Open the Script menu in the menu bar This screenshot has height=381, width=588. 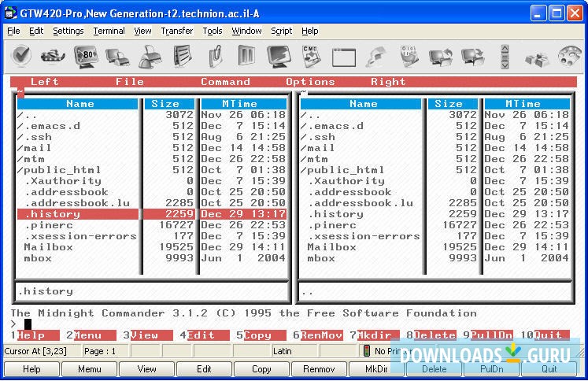tap(282, 31)
